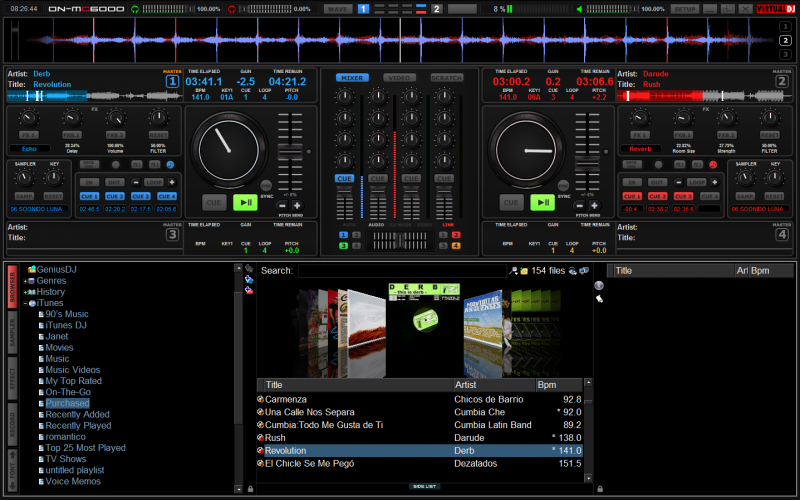Screen dimensions: 800x500
Task: Play or pause deck 1
Action: coord(245,203)
